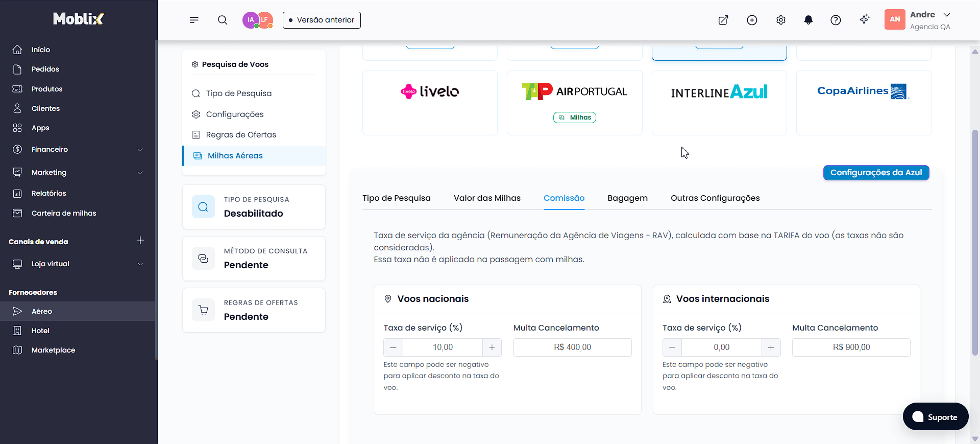Screen dimensions: 980x444
Task: Click the Versão anterior button
Action: (322, 20)
